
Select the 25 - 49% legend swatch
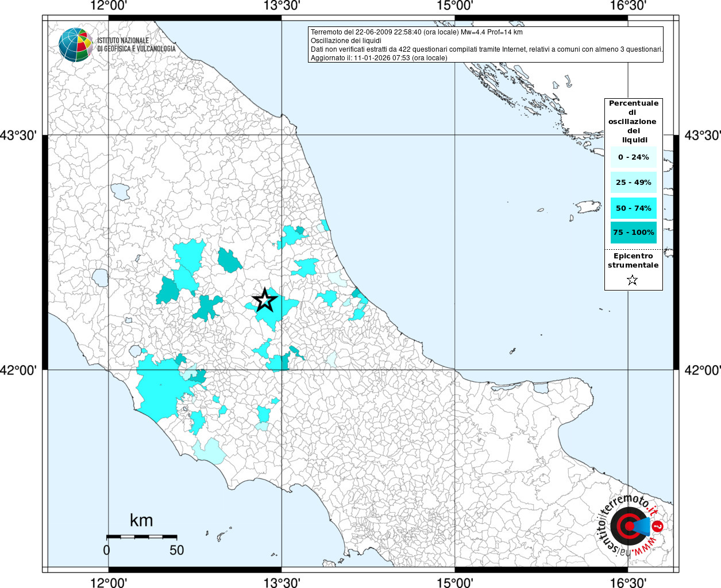click(x=634, y=183)
